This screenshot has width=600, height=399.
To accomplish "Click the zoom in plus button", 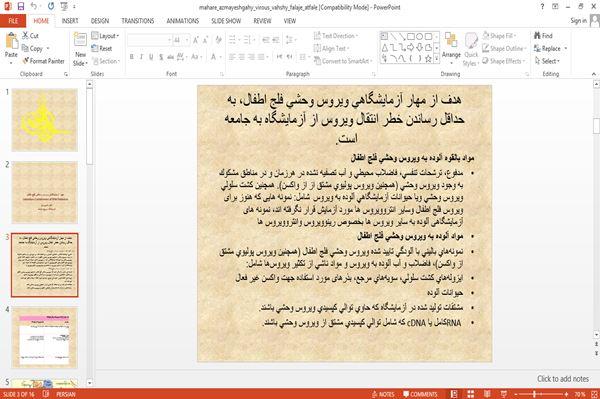I will [566, 394].
